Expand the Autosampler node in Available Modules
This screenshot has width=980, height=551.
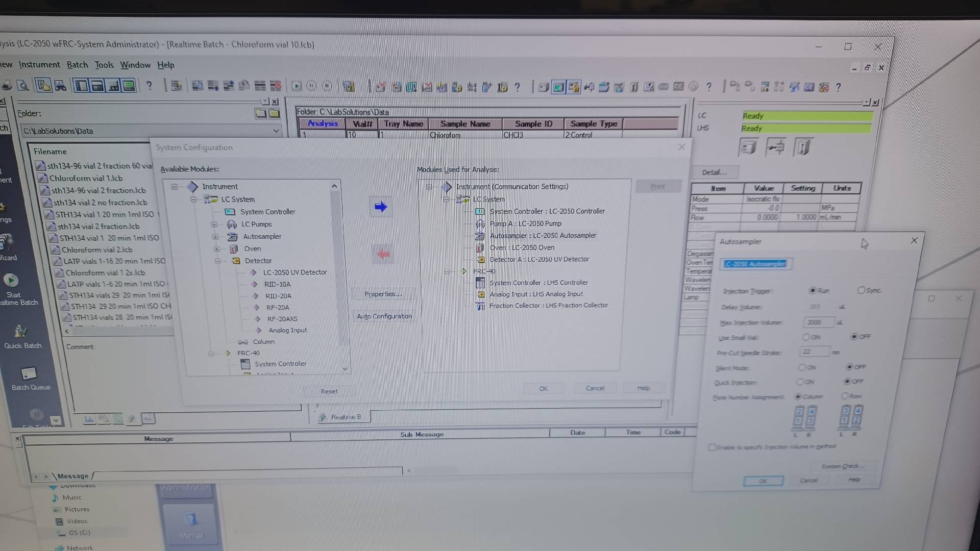[215, 237]
